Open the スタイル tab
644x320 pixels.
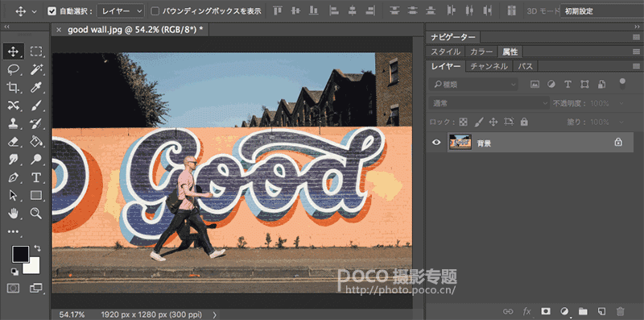[x=445, y=52]
